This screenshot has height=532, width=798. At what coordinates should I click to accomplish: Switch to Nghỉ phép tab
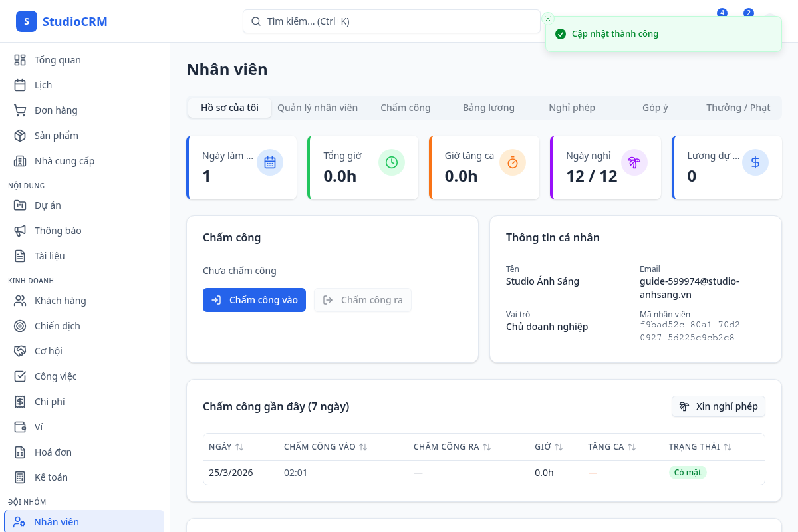tap(572, 108)
